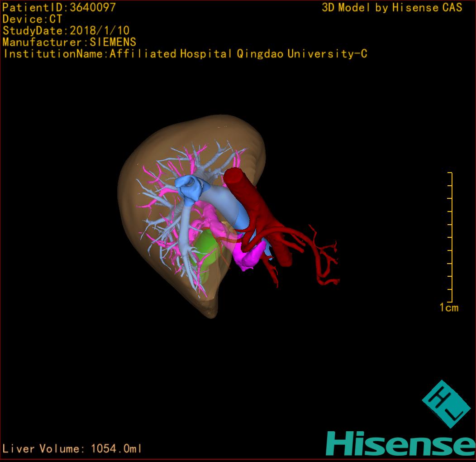Screen dimensions: 476x462
Task: Click the teal HL cube logo icon
Action: [x=443, y=404]
